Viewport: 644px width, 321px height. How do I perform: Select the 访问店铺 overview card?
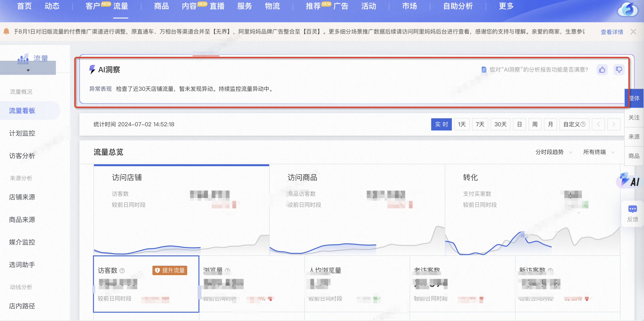tap(182, 210)
